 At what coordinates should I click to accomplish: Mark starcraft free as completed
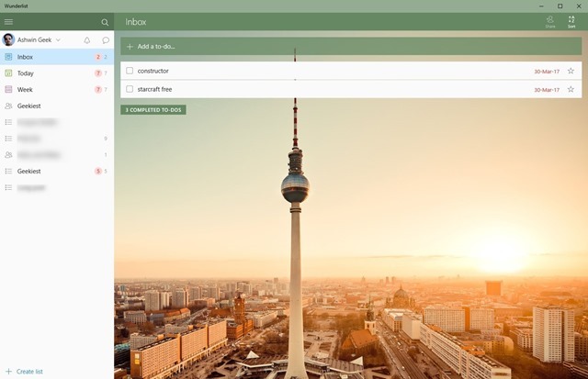point(130,89)
